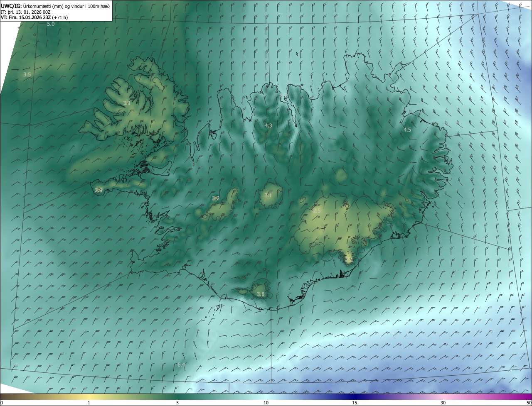Click the 0 tick on the color scale
The image size is (532, 406).
2,403
